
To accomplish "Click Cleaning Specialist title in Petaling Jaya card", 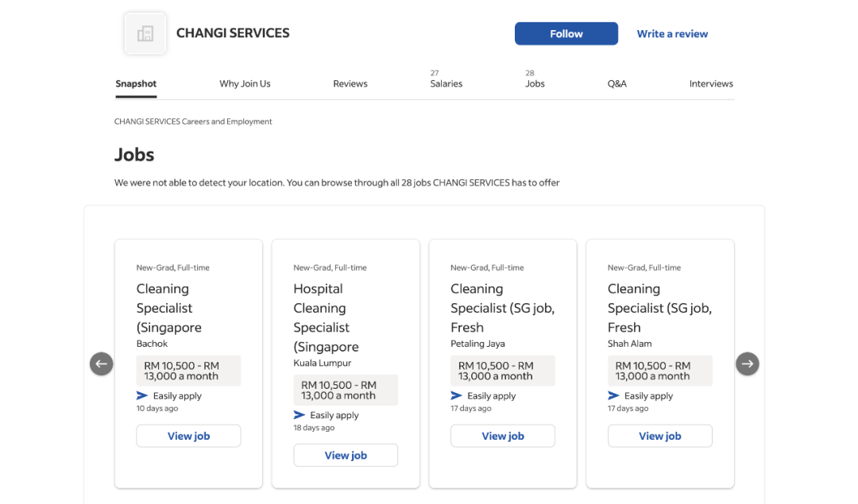I will coord(502,308).
